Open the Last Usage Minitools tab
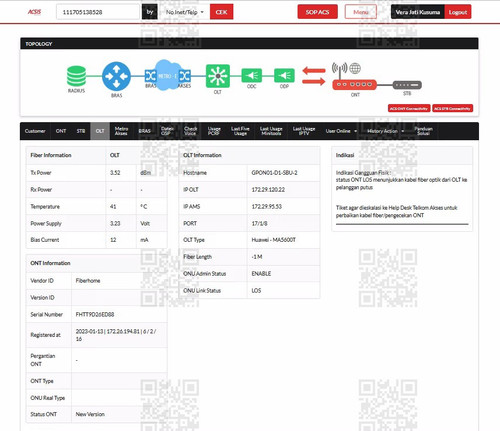 271,131
